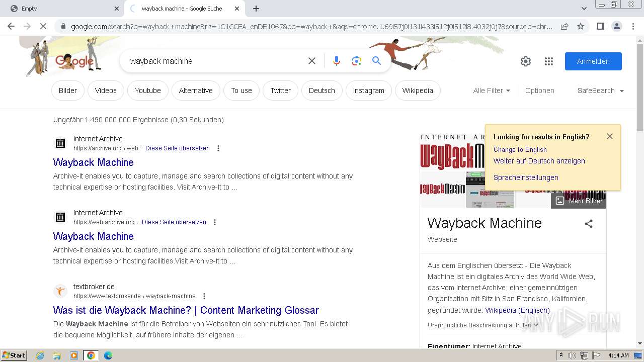Apply the Deutsch filter chip
The image size is (644, 362).
(x=322, y=90)
